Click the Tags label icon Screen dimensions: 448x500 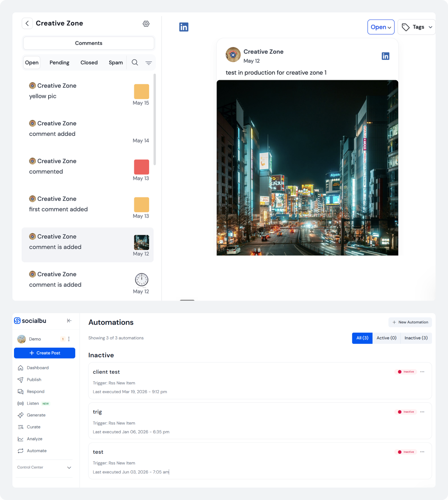tap(406, 27)
